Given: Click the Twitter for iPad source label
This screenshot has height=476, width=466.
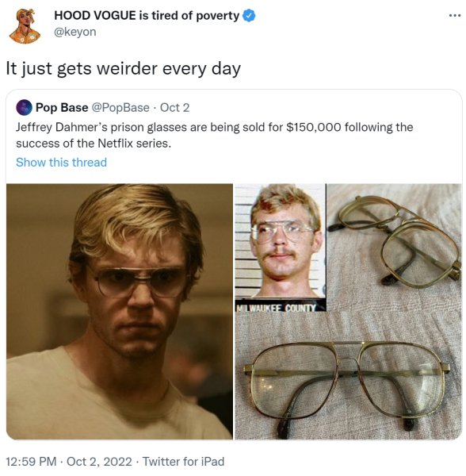Looking at the screenshot, I should coord(183,462).
